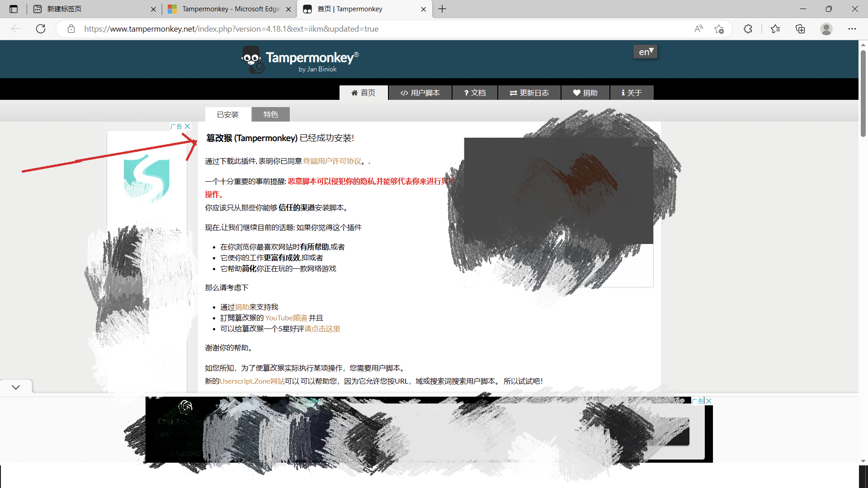Screen dimensions: 868x488
Task: Go back to the previous page
Action: coord(16,29)
